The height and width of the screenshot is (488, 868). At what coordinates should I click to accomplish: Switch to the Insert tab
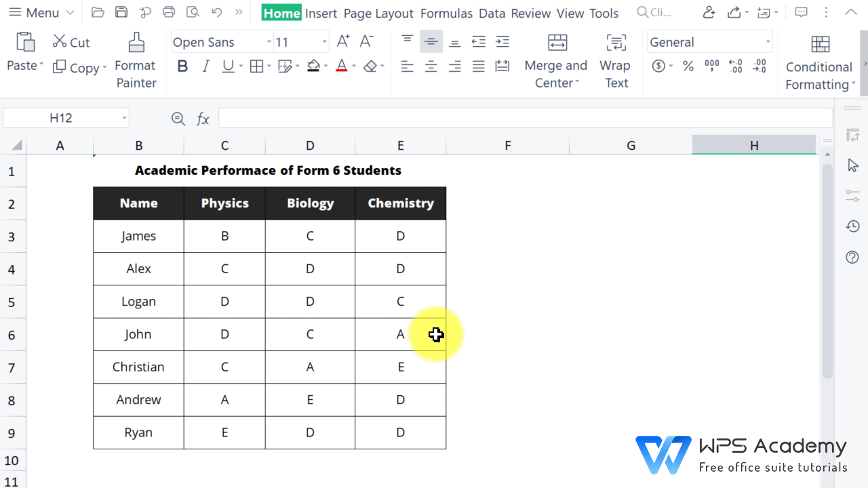[321, 13]
